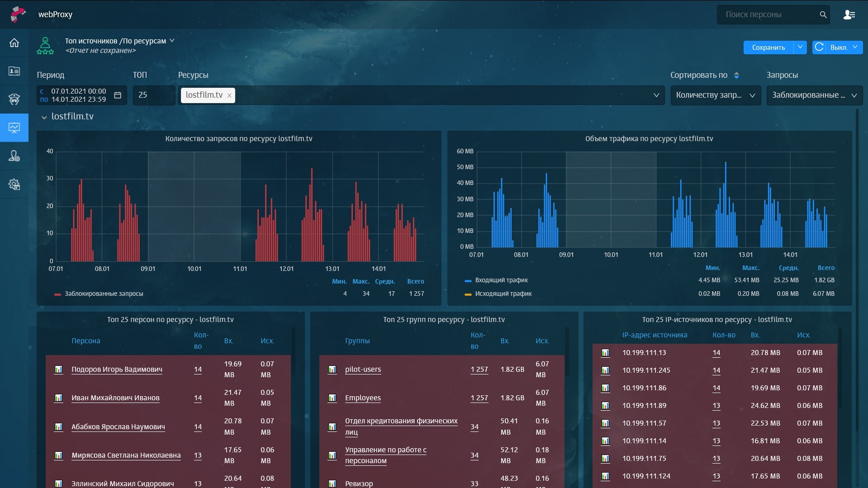The height and width of the screenshot is (488, 868).
Task: Expand the Save button dropdown arrow
Action: click(800, 47)
